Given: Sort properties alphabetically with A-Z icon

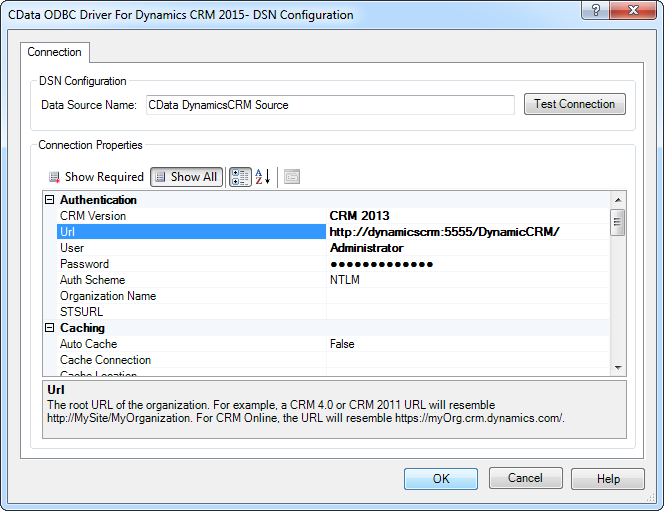Looking at the screenshot, I should click(x=262, y=177).
